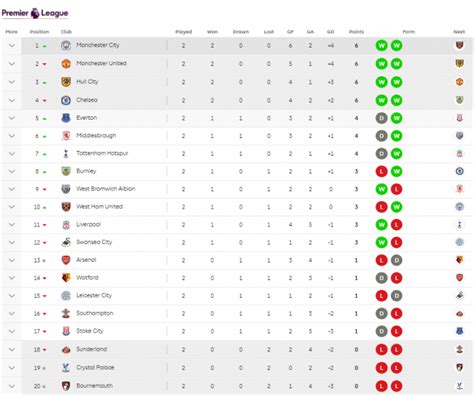Click Burnley's red L form badge
This screenshot has width=474, height=395.
381,171
